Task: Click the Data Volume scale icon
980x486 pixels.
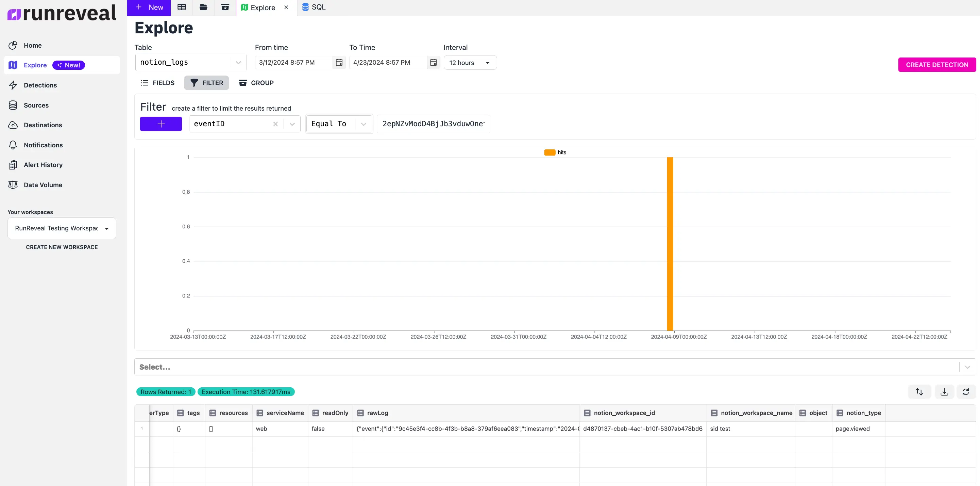Action: [x=13, y=185]
